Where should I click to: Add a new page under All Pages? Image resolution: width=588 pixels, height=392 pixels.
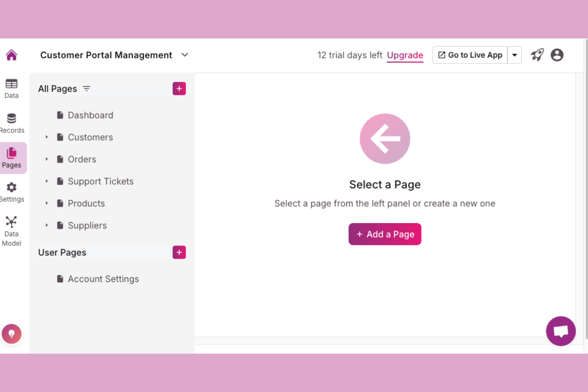179,88
